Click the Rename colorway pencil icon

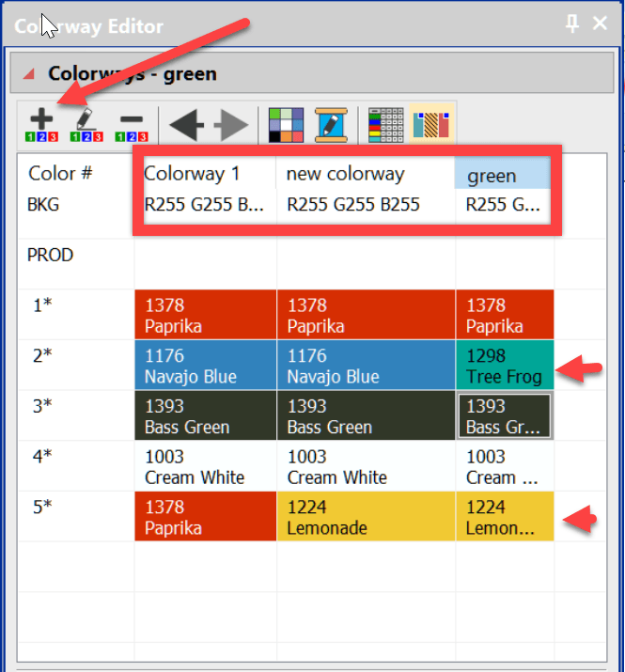86,125
